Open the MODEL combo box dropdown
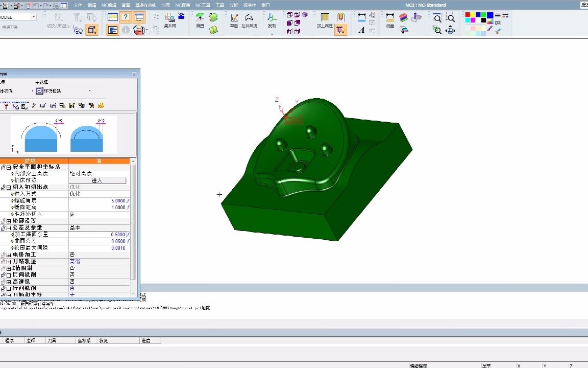Viewport: 588px width, 368px height. [x=34, y=17]
